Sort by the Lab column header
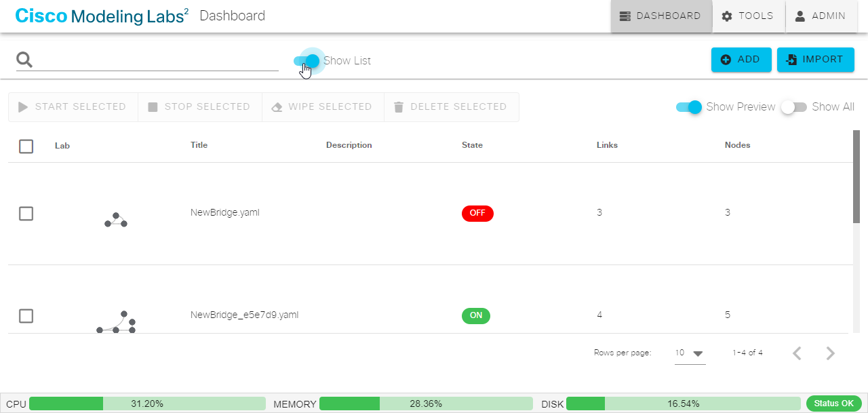Screen dimensions: 868x413 pyautogui.click(x=62, y=146)
